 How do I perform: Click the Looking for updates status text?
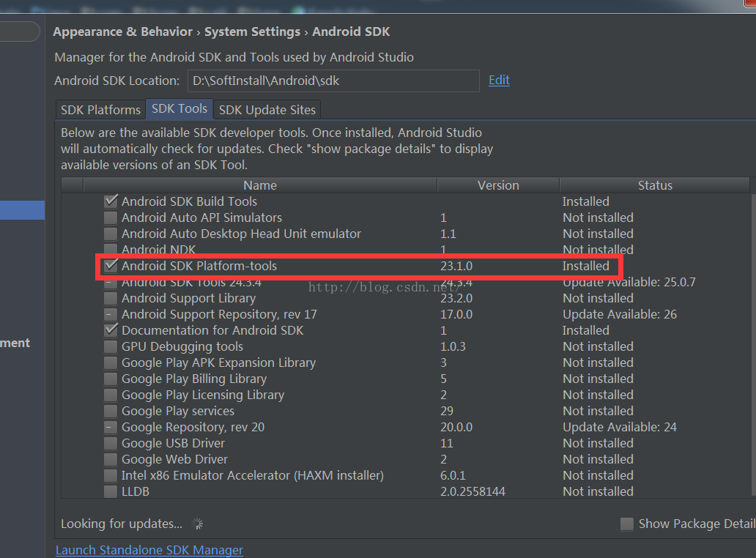click(122, 524)
